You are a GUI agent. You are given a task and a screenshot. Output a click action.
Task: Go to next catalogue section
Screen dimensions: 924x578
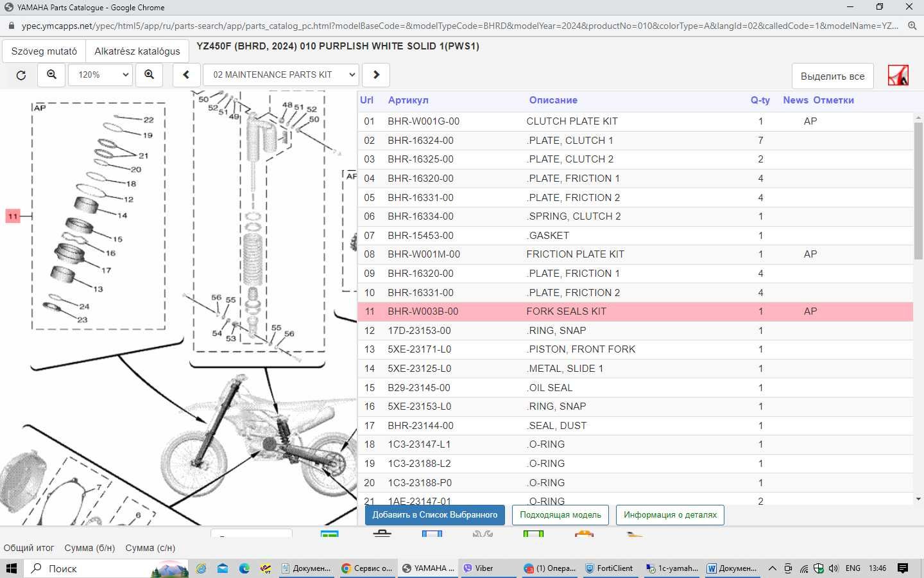[x=376, y=75]
